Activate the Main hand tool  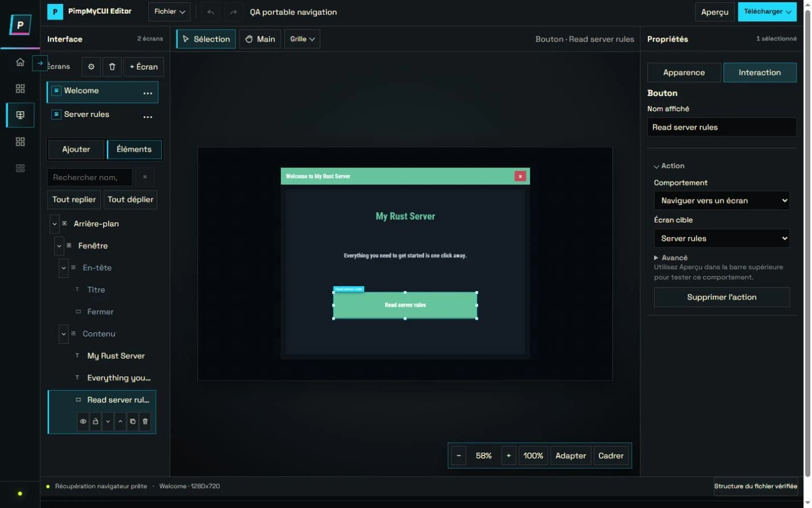pos(260,39)
